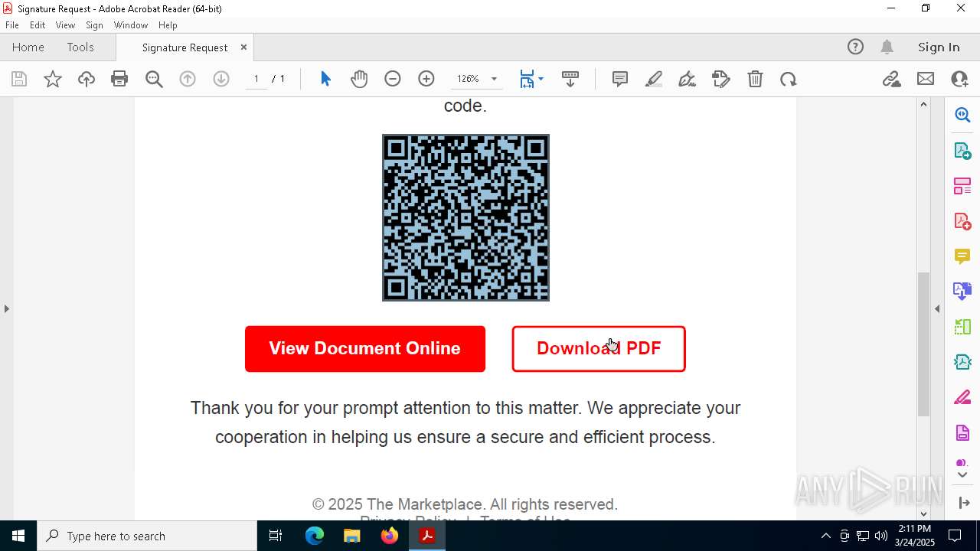
Task: Share a link to the file
Action: tap(891, 79)
